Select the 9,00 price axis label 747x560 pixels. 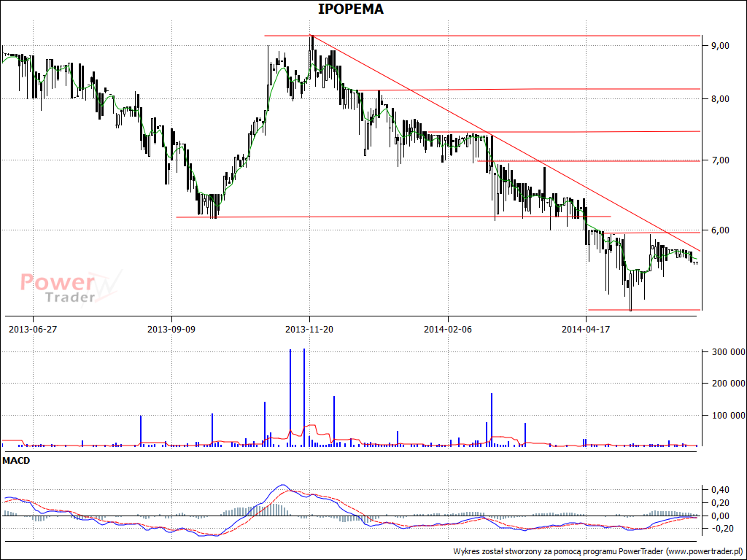(x=720, y=46)
